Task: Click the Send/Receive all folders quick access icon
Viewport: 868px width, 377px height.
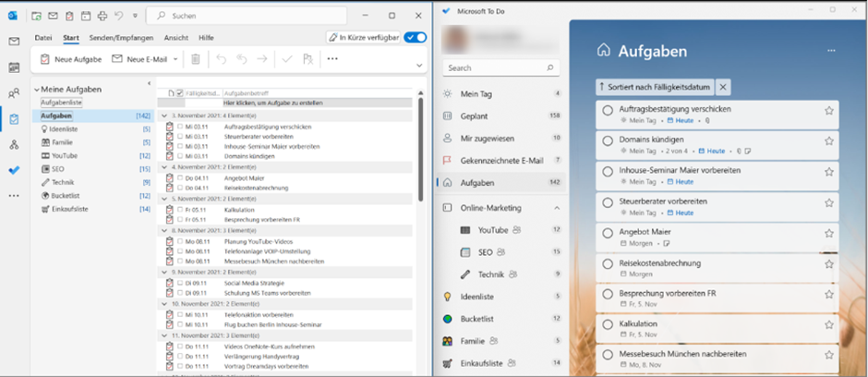Action: click(36, 16)
